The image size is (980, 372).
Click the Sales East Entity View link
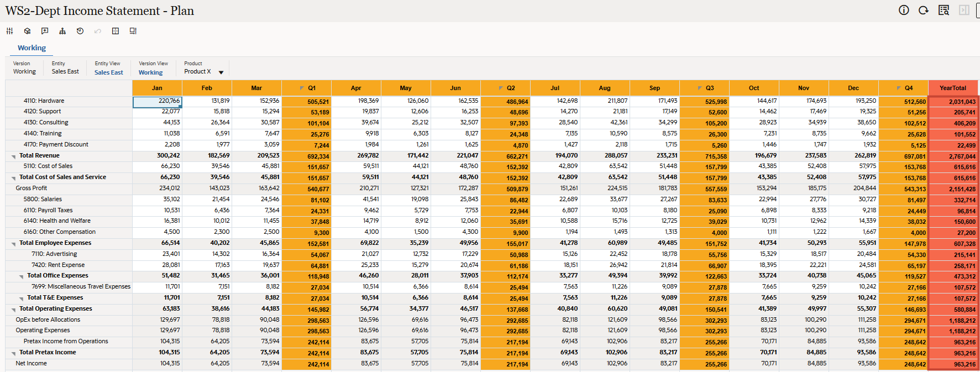pyautogui.click(x=109, y=72)
